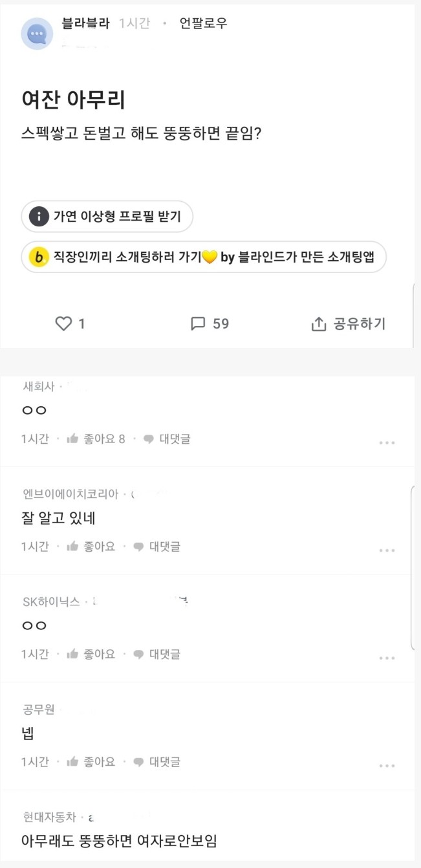Open more options for 새회사 comment

coord(387,443)
